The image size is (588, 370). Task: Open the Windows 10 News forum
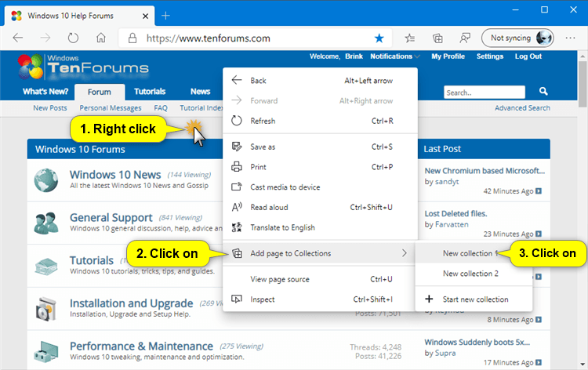(x=115, y=175)
